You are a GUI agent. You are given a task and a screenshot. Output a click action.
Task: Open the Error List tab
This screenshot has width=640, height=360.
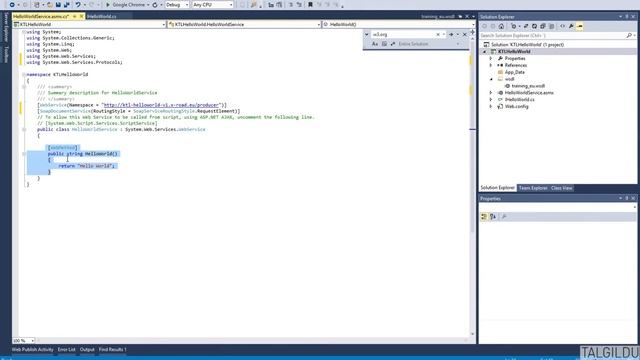tap(67, 350)
